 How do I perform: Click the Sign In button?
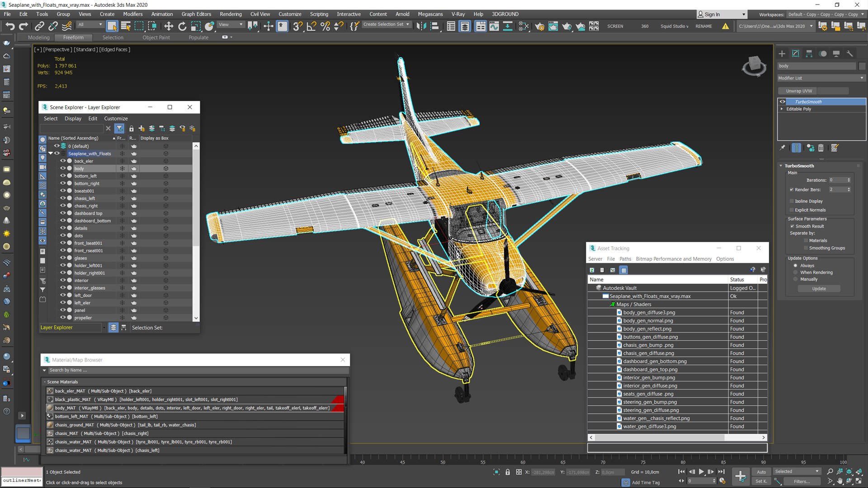pyautogui.click(x=722, y=14)
